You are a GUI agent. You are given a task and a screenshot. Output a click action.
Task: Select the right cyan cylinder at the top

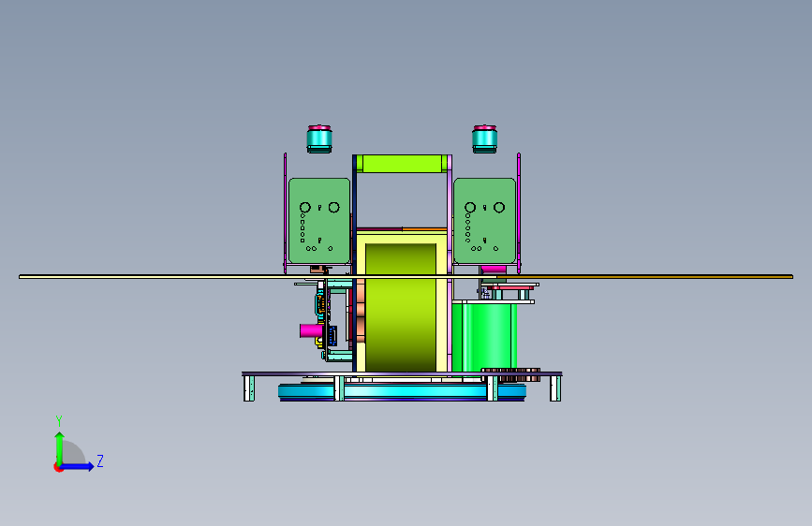click(485, 139)
